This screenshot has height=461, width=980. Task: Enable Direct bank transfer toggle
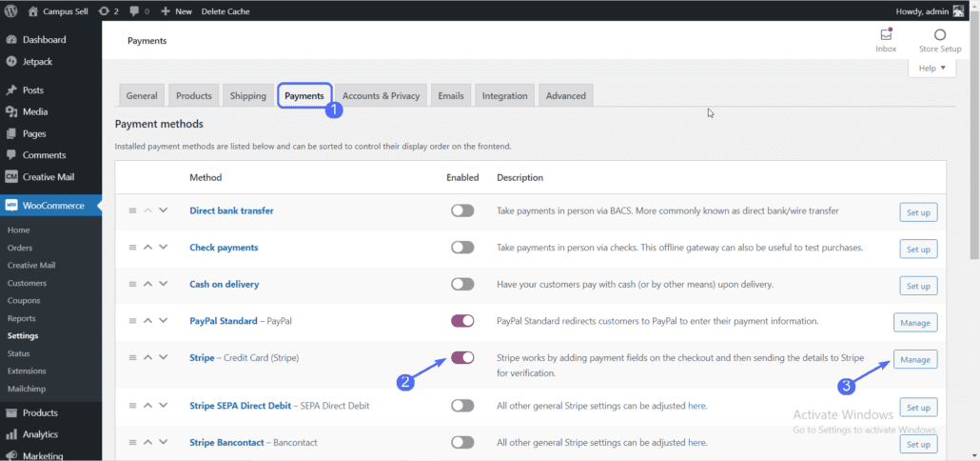click(462, 210)
